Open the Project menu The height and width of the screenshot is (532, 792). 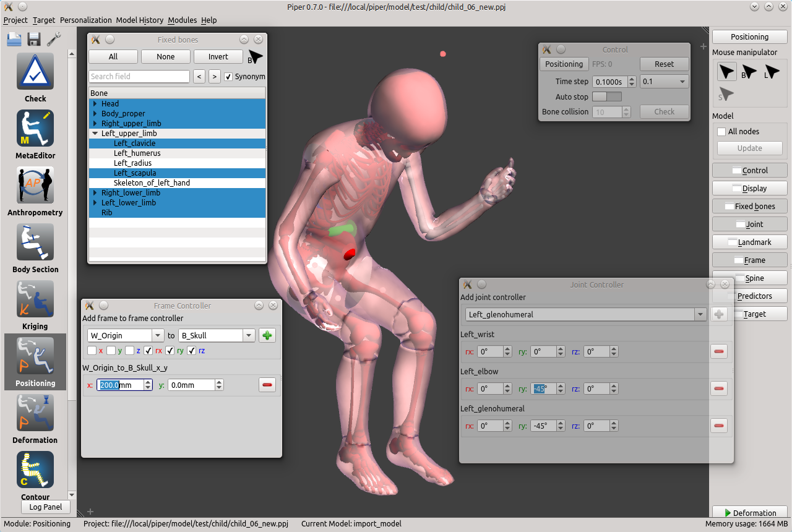(15, 20)
